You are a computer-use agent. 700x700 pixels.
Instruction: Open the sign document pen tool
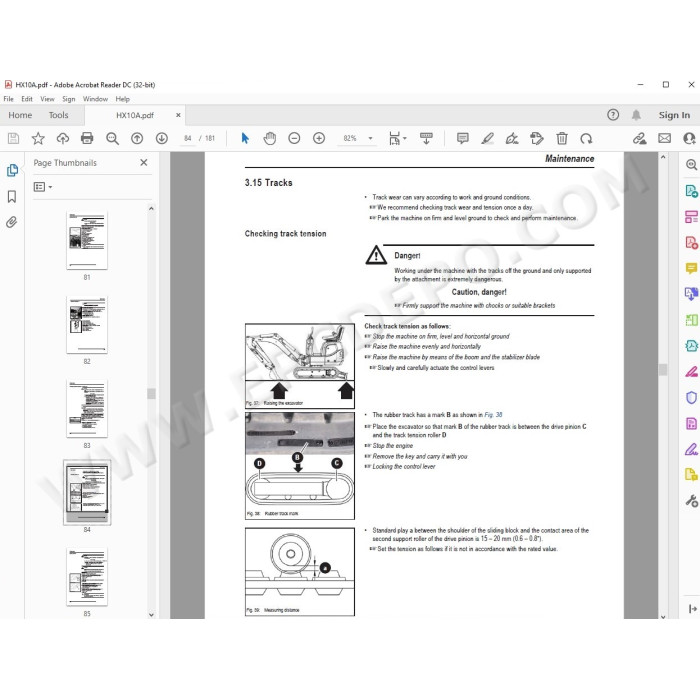(512, 138)
